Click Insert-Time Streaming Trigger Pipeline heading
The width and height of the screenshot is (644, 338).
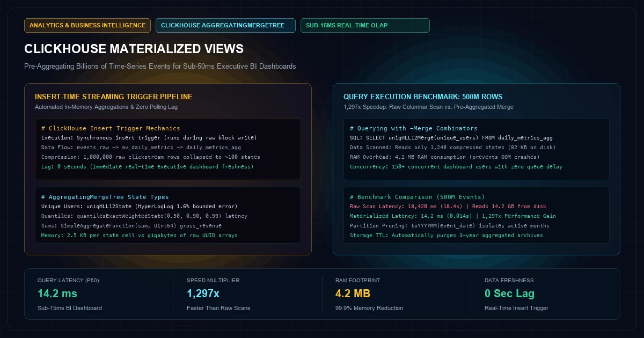pos(113,97)
